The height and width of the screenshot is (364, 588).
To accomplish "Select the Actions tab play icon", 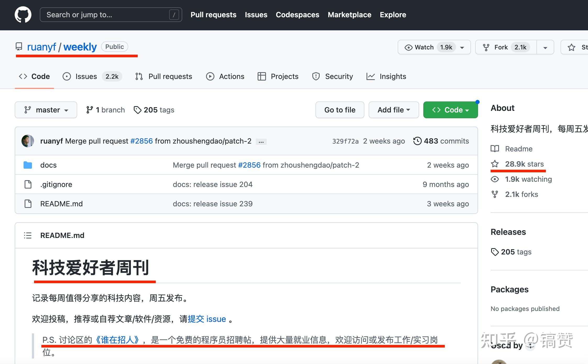I will [210, 76].
